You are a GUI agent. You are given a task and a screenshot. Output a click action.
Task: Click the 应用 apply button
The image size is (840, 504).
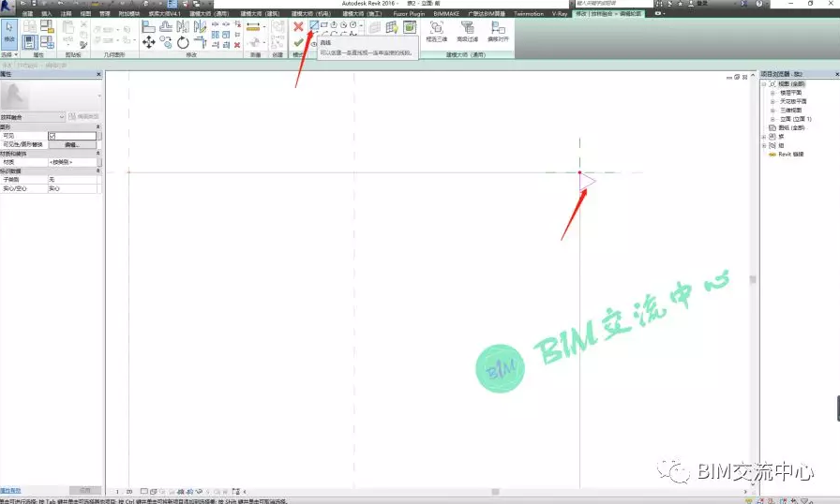[x=85, y=491]
